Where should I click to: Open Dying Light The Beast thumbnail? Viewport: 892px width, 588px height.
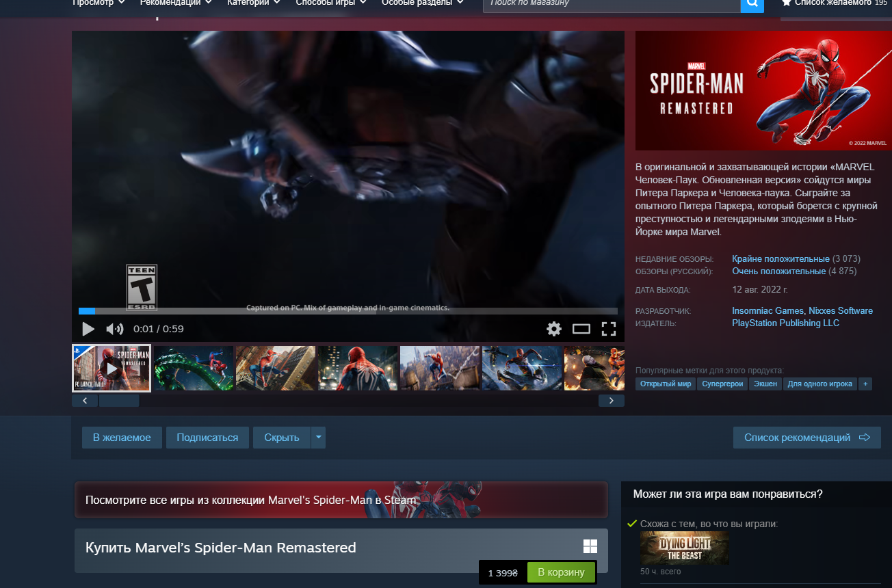click(x=685, y=548)
